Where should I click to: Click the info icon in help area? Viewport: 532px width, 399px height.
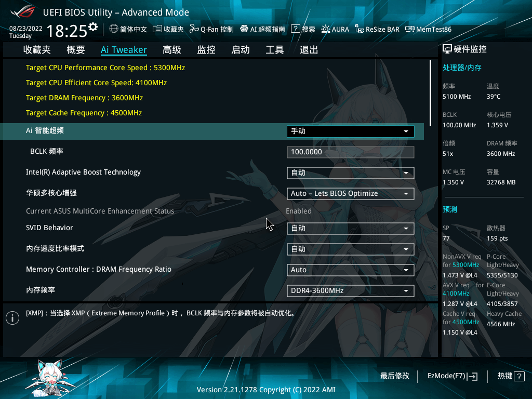[x=12, y=318]
